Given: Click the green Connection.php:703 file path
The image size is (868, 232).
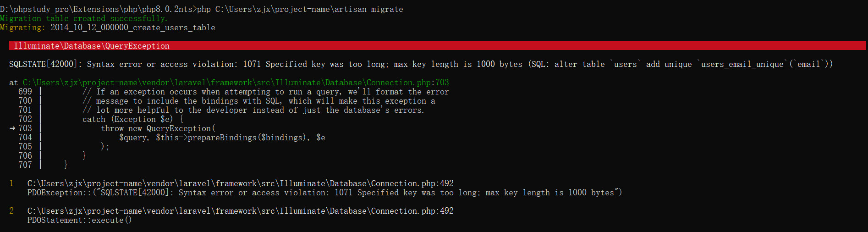Looking at the screenshot, I should [236, 83].
